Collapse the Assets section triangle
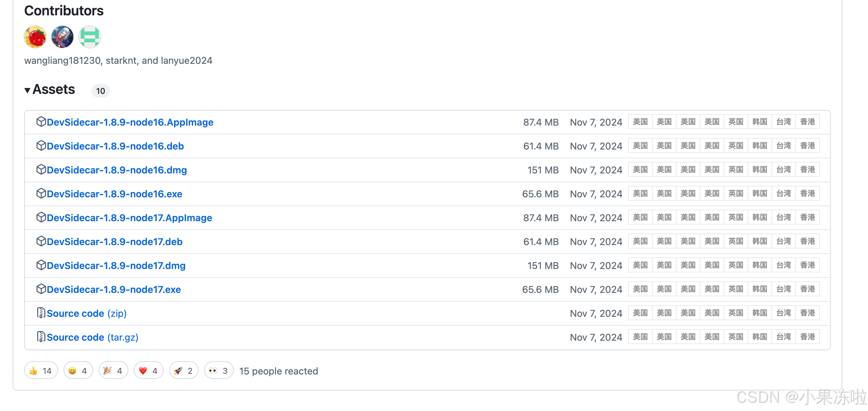868x411 pixels. pyautogui.click(x=28, y=90)
